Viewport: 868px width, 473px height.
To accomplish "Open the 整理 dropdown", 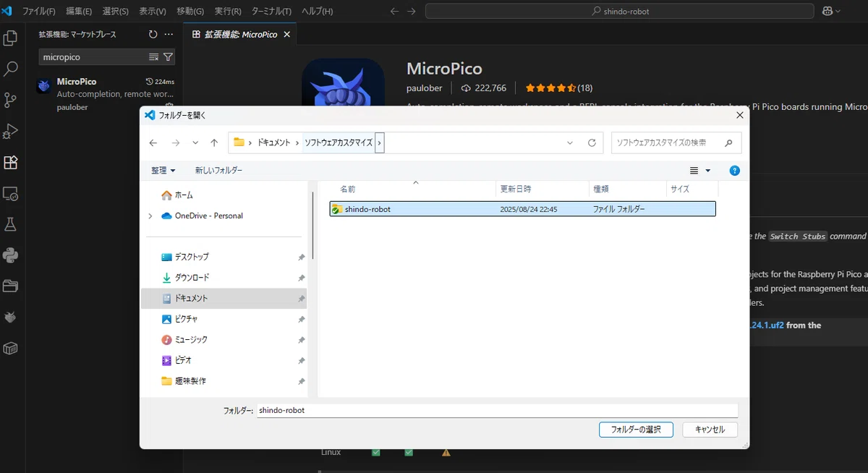I will tap(163, 171).
